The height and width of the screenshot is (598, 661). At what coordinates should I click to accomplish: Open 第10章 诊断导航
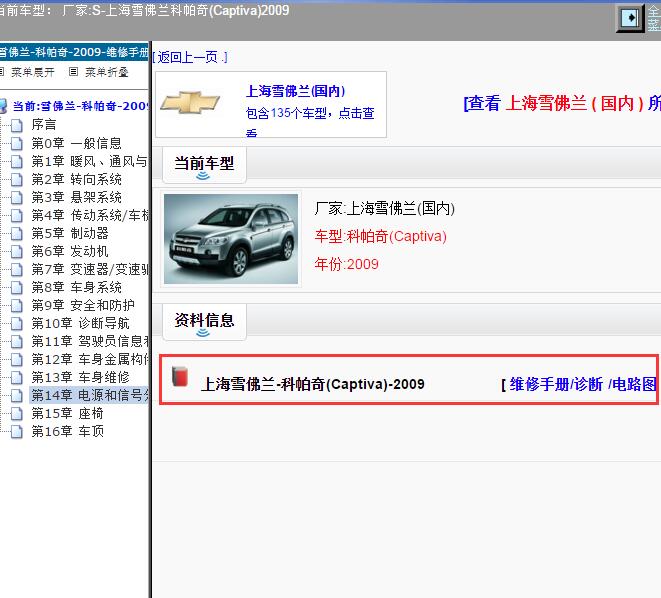80,324
